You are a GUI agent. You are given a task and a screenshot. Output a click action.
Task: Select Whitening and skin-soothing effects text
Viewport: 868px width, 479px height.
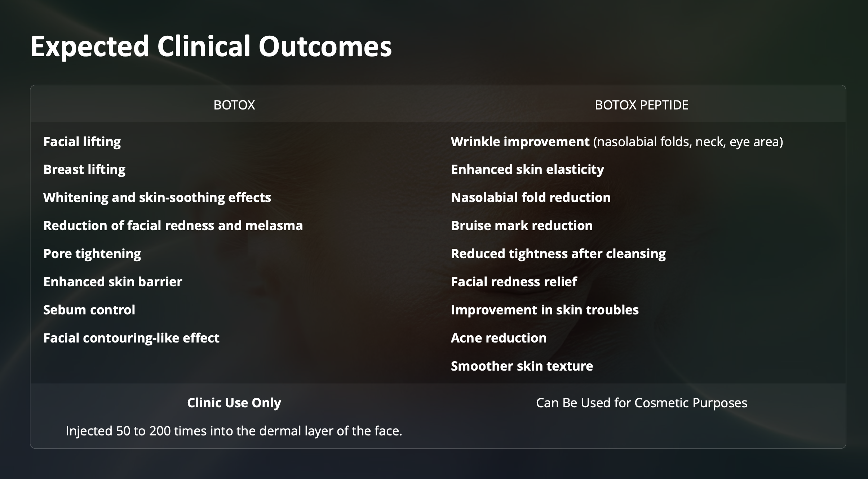pos(157,198)
